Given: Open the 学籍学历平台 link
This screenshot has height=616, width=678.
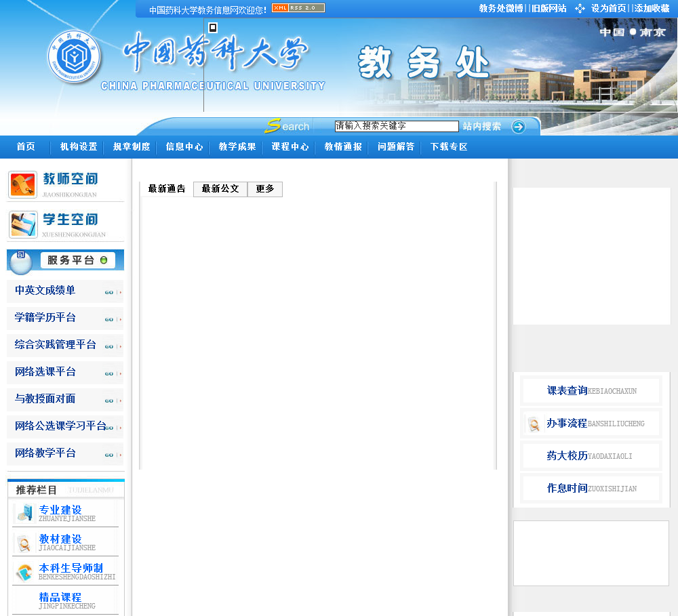Looking at the screenshot, I should pos(45,317).
